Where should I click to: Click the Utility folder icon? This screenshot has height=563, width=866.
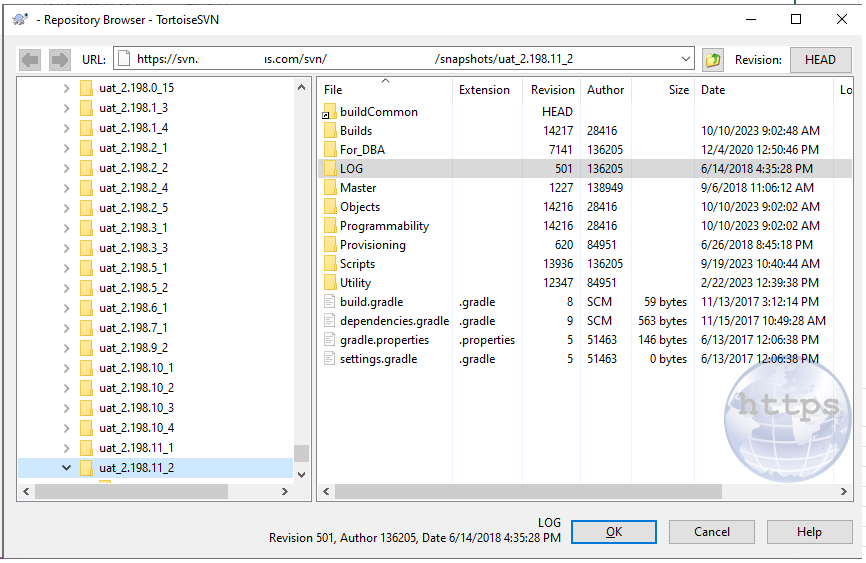330,282
